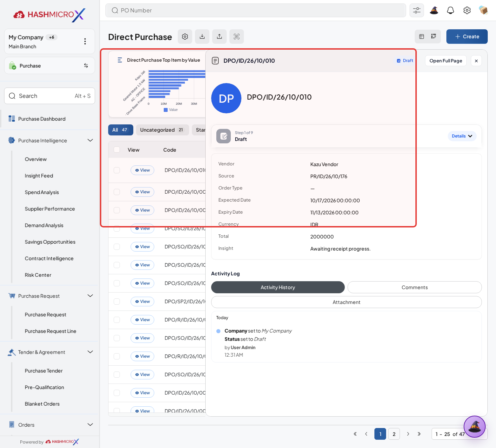Click the wizard hat icon in top bar

[434, 10]
